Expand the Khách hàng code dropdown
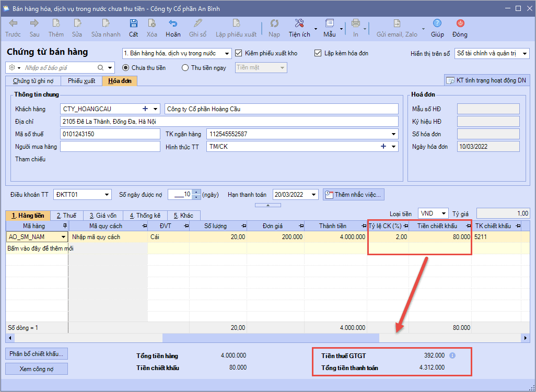 pos(156,109)
